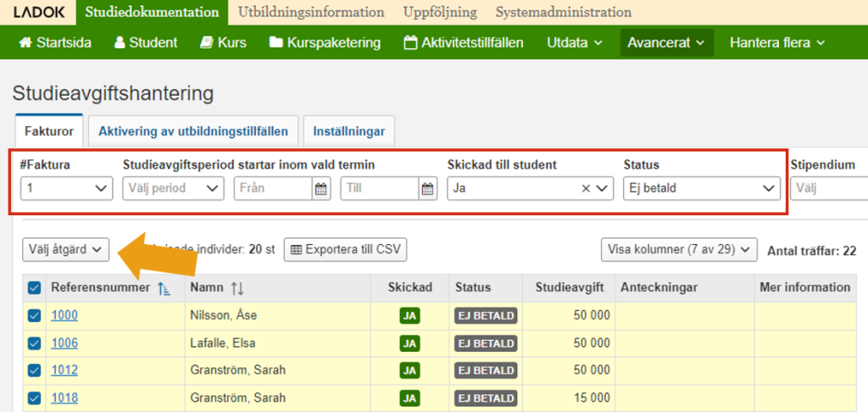Image resolution: width=868 pixels, height=412 pixels.
Task: Uncheck the row 1018 checkbox
Action: 34,398
